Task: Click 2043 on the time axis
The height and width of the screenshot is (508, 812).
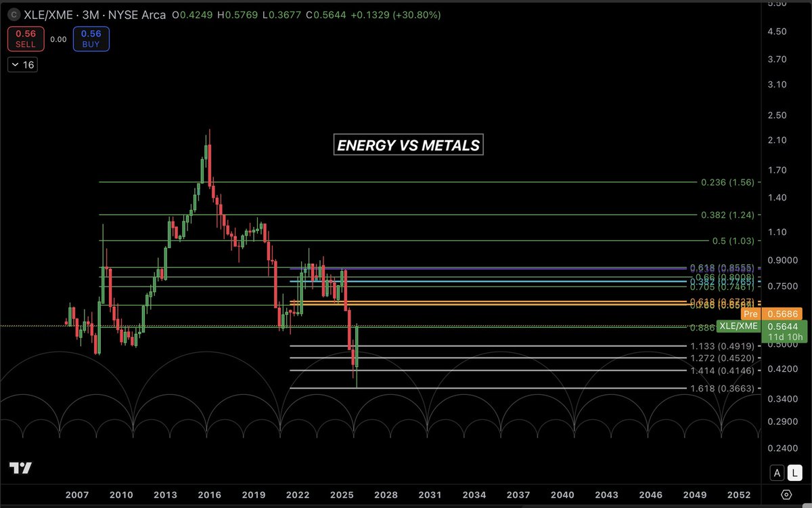Action: [x=607, y=495]
